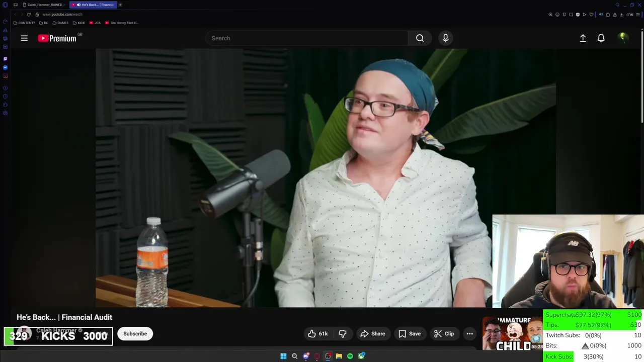The width and height of the screenshot is (644, 362).
Task: Open more actions three-dot menu
Action: pyautogui.click(x=469, y=334)
